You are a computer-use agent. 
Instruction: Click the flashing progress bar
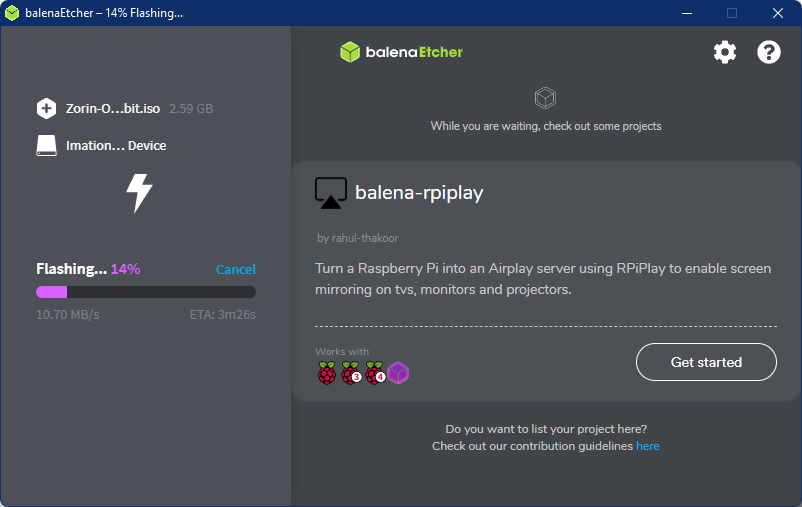(146, 292)
